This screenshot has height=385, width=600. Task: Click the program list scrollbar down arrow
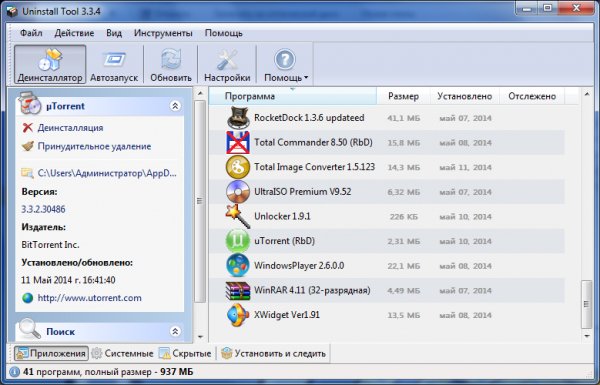[587, 336]
